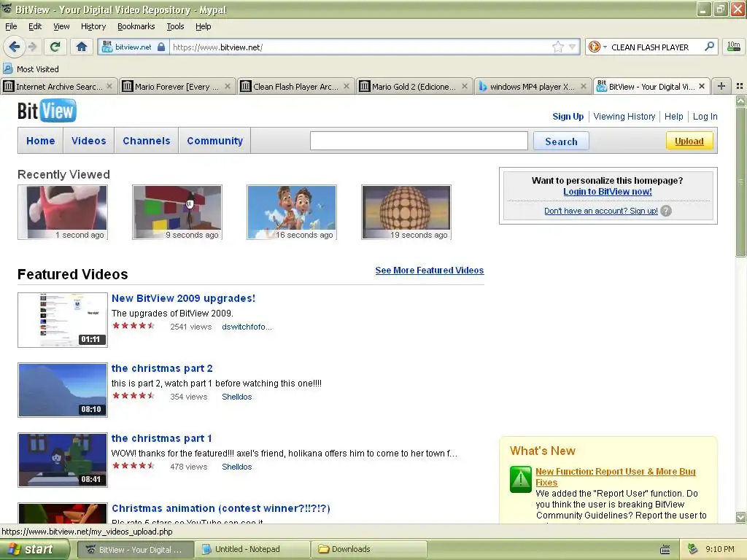Click the Log In link
The image size is (747, 560).
705,116
